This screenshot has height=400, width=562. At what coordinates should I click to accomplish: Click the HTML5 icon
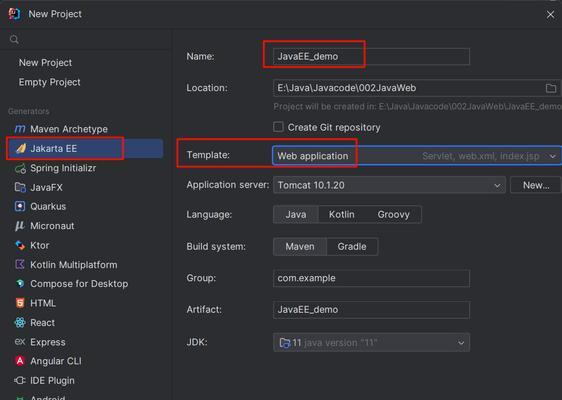tap(20, 303)
